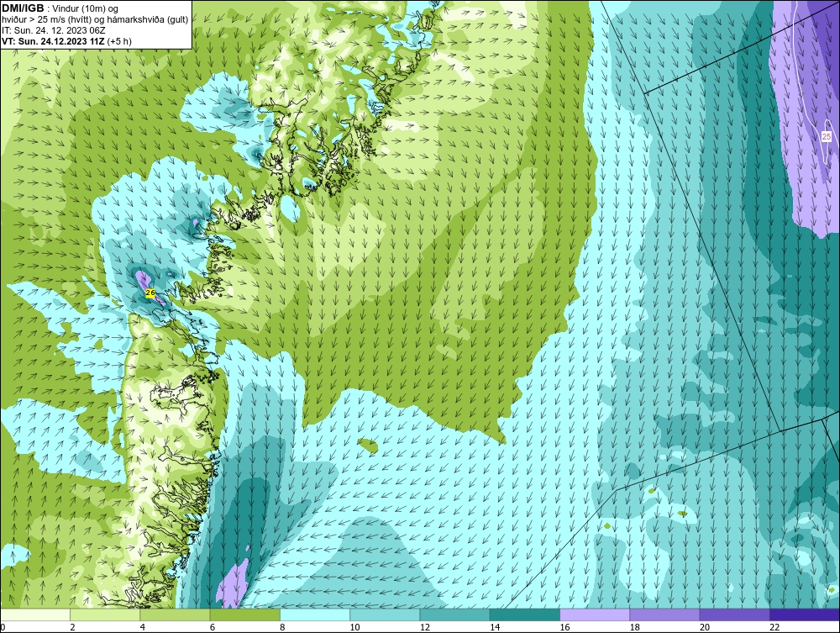840x633 pixels.
Task: Click the 14–16 m/s dark teal legend swatch
Action: pos(524,615)
